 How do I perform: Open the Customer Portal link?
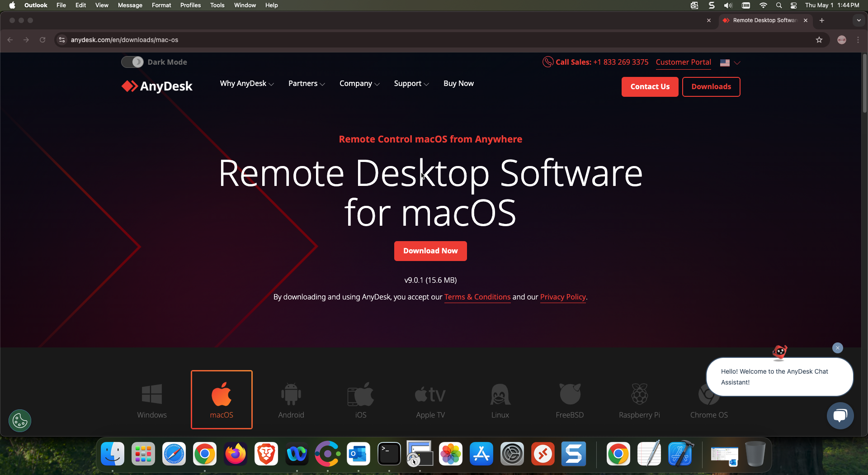point(683,62)
